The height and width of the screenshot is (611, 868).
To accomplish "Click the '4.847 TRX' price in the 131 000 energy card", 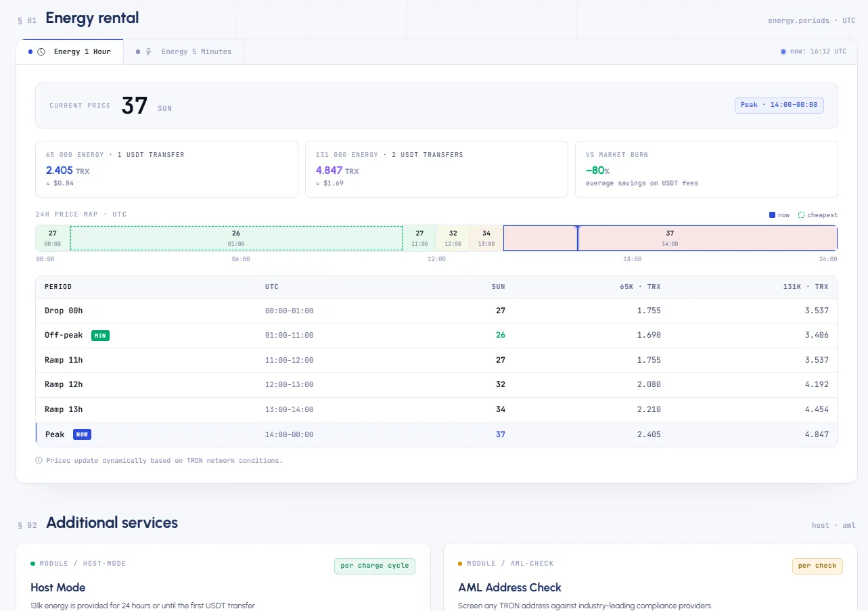I will coord(338,171).
